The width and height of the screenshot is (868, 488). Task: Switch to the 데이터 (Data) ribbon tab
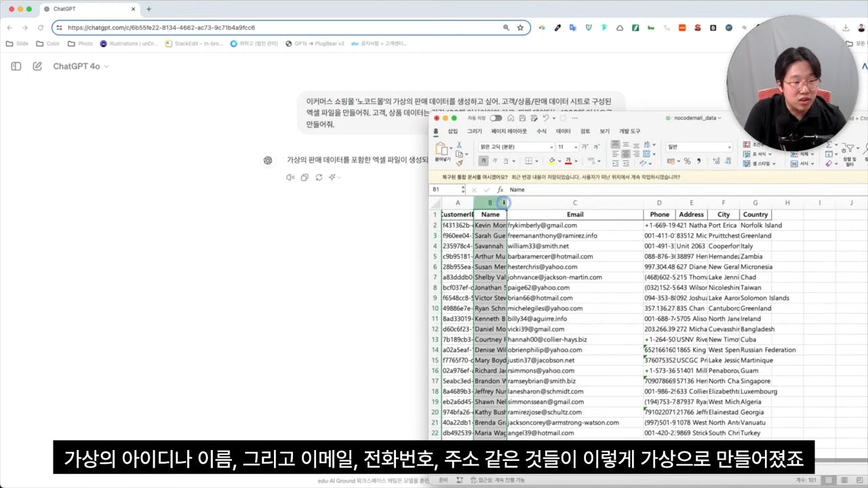[x=563, y=131]
